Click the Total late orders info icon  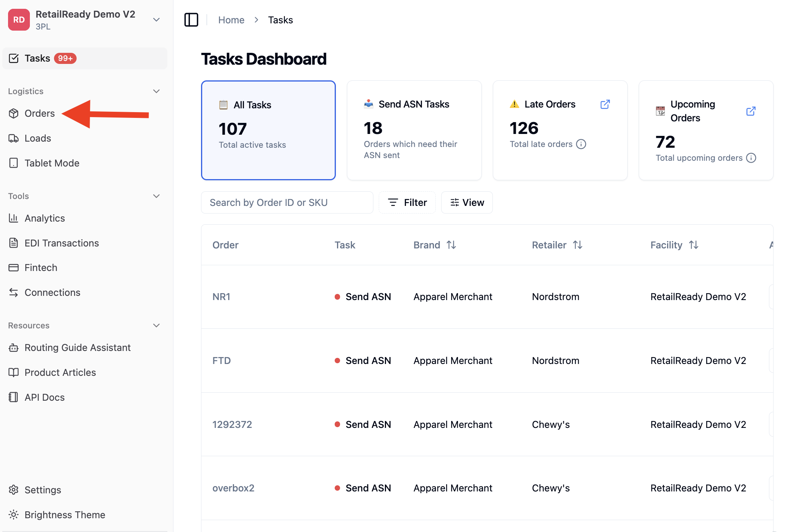pos(581,144)
